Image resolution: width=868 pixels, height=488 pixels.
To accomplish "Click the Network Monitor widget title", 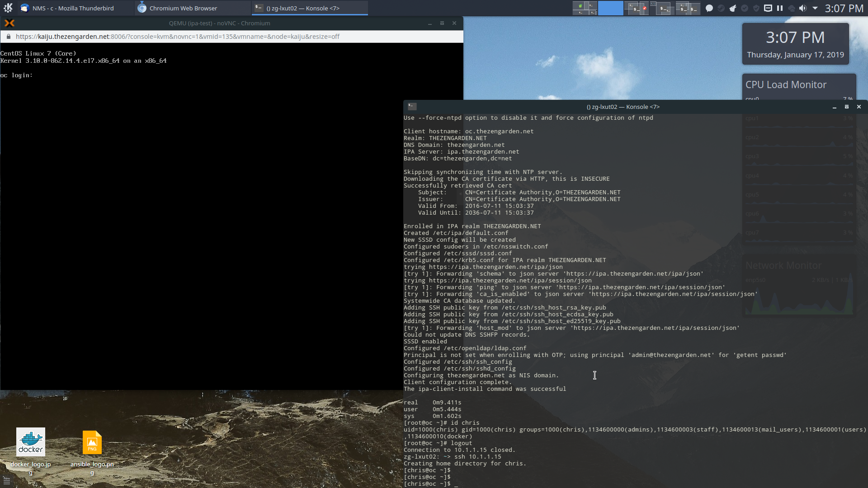I will coord(783,265).
